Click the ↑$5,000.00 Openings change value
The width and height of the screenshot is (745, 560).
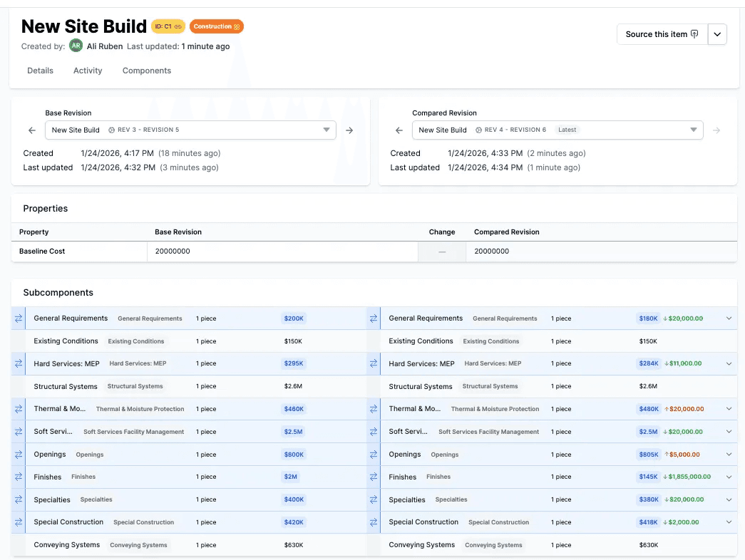(x=682, y=454)
